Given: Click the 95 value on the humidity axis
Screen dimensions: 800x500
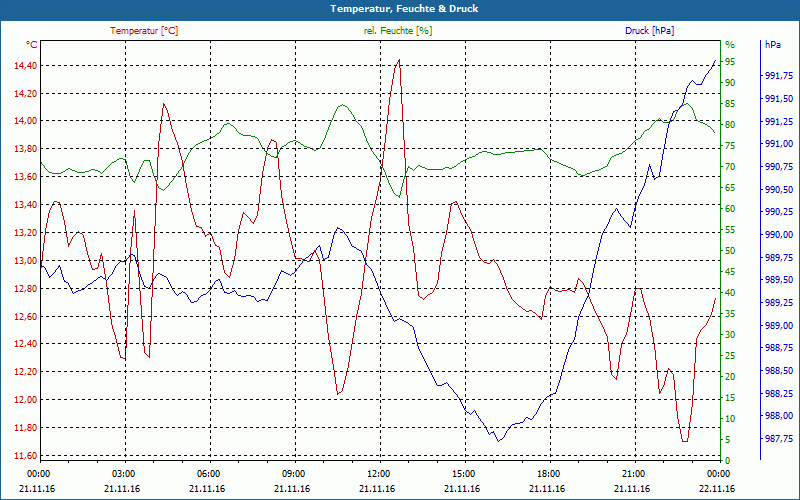Looking at the screenshot, I should point(730,62).
